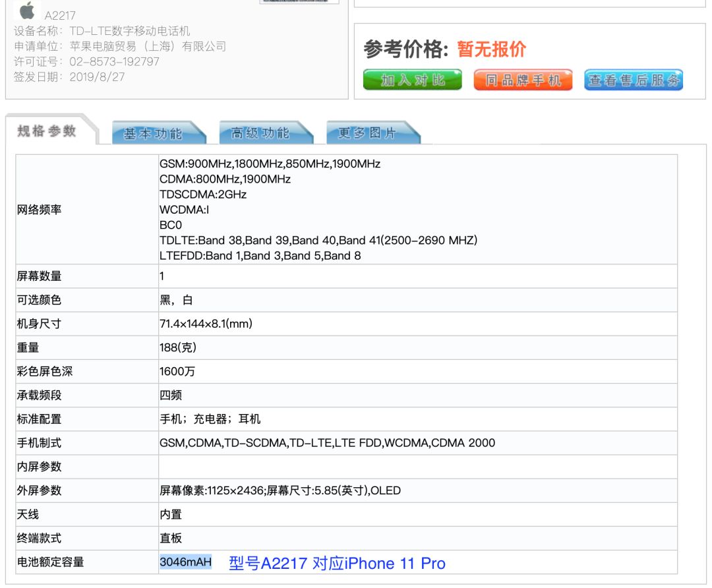This screenshot has width=712, height=588.
Task: Click the 参考价格 label
Action: 405,49
